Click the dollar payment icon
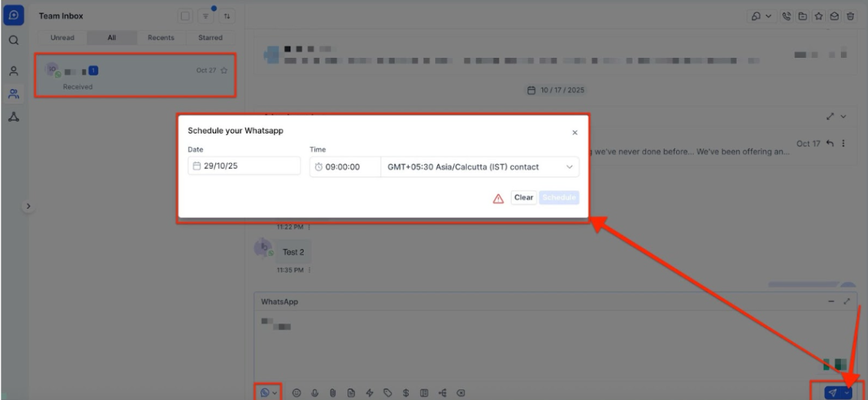 406,392
